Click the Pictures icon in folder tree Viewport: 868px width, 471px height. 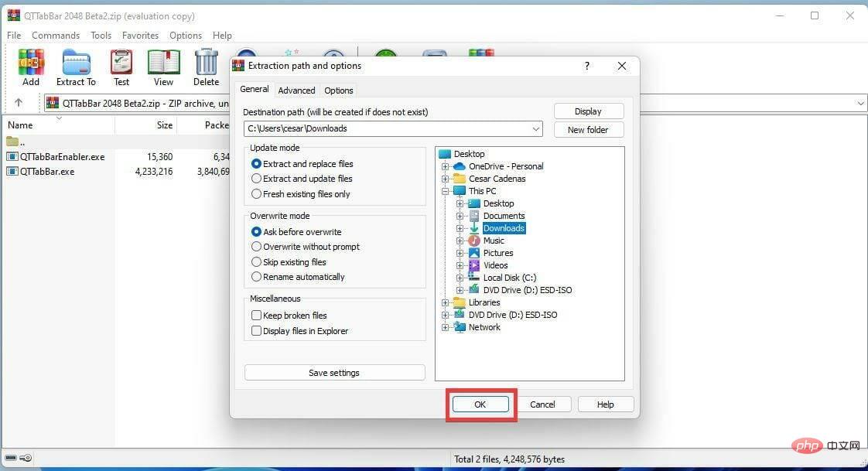(474, 253)
